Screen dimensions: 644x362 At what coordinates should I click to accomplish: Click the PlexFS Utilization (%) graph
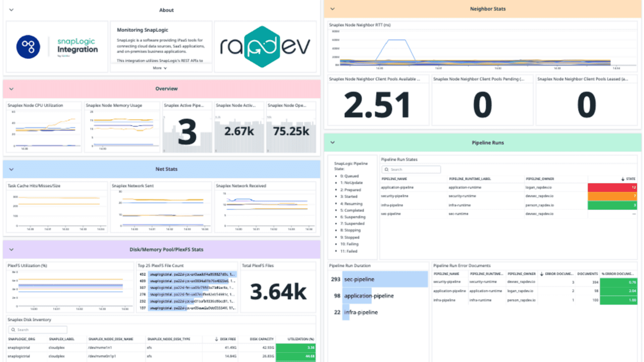[x=70, y=290]
